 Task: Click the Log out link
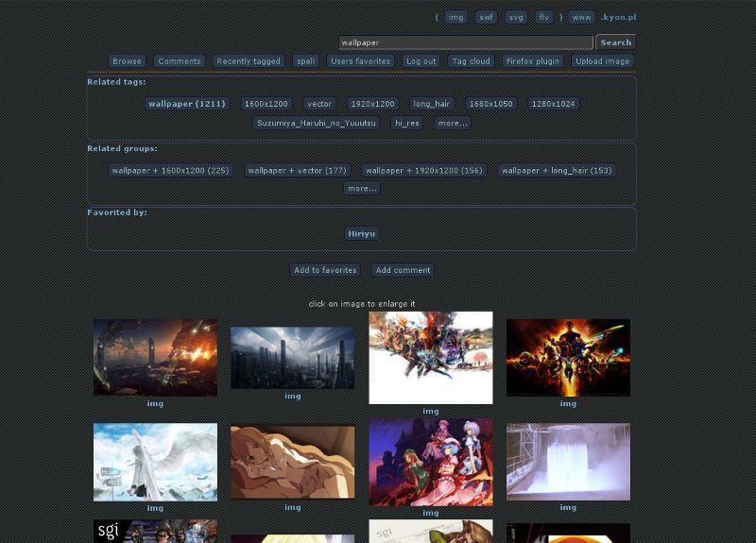(x=421, y=61)
